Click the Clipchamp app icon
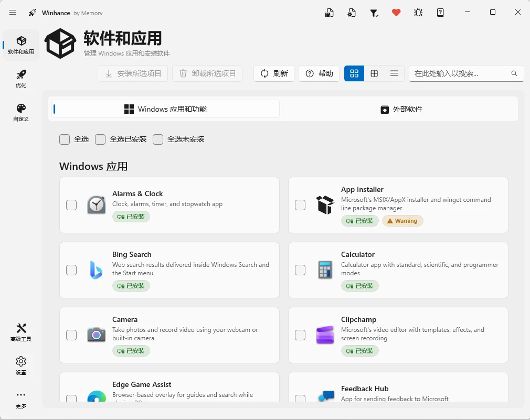The image size is (530, 420). [x=325, y=335]
